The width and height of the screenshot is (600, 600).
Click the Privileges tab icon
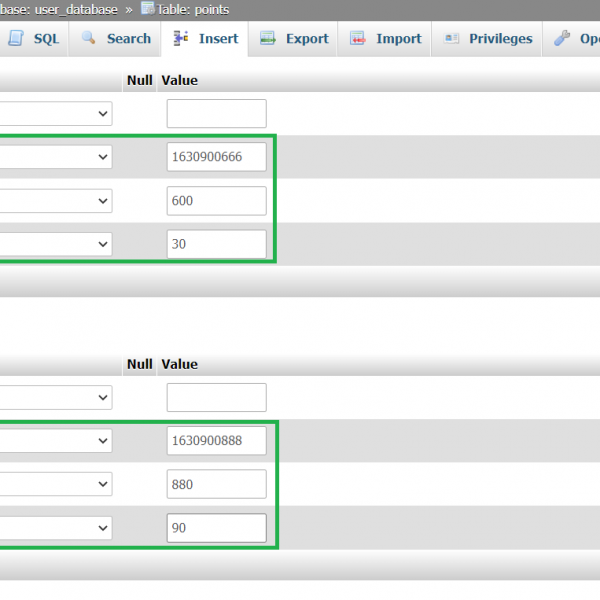coord(451,39)
